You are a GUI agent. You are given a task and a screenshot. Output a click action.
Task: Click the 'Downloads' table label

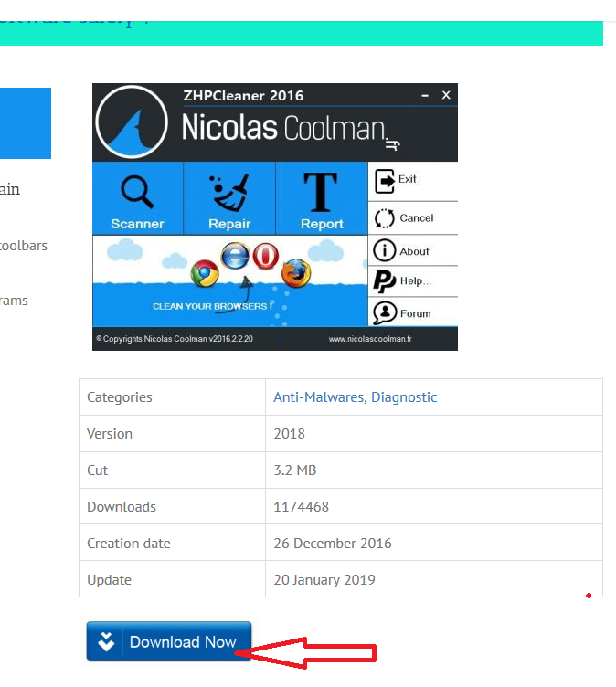coord(122,506)
